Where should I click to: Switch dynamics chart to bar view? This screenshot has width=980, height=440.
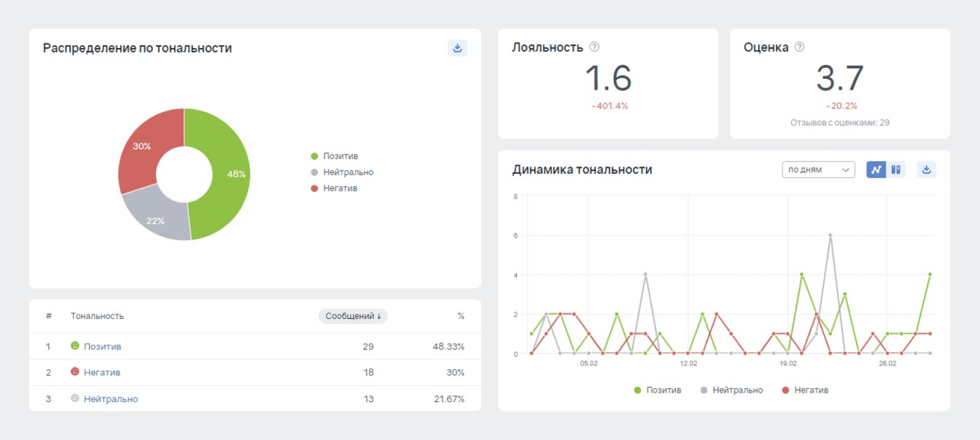896,170
